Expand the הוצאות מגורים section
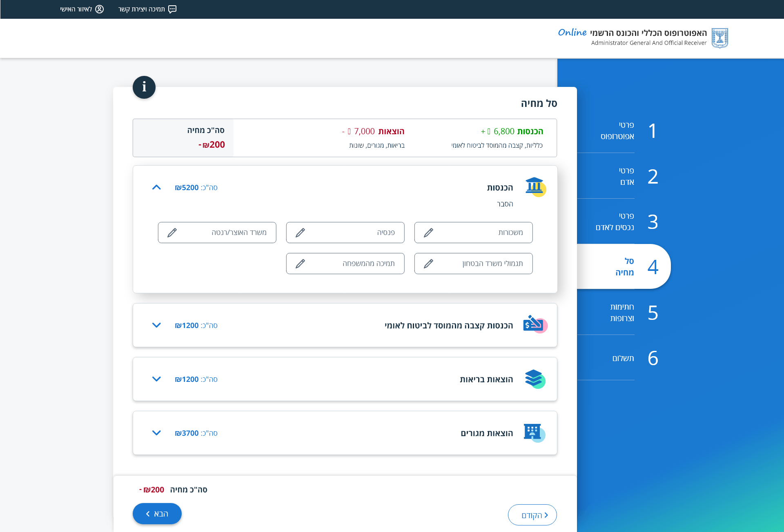This screenshot has width=784, height=532. click(156, 433)
